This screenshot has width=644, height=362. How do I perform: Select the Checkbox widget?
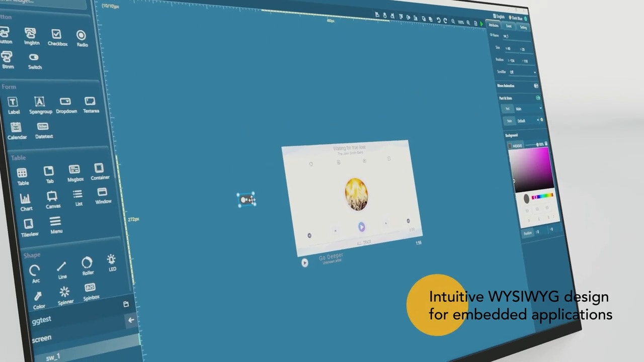coord(56,36)
